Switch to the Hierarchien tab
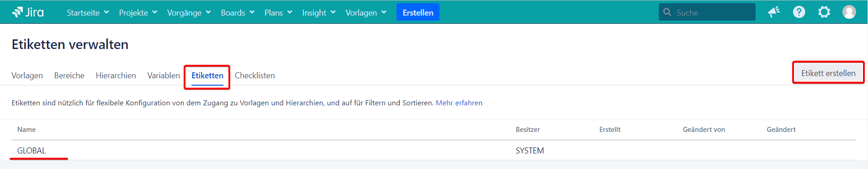Image resolution: width=868 pixels, height=169 pixels. pyautogui.click(x=116, y=76)
